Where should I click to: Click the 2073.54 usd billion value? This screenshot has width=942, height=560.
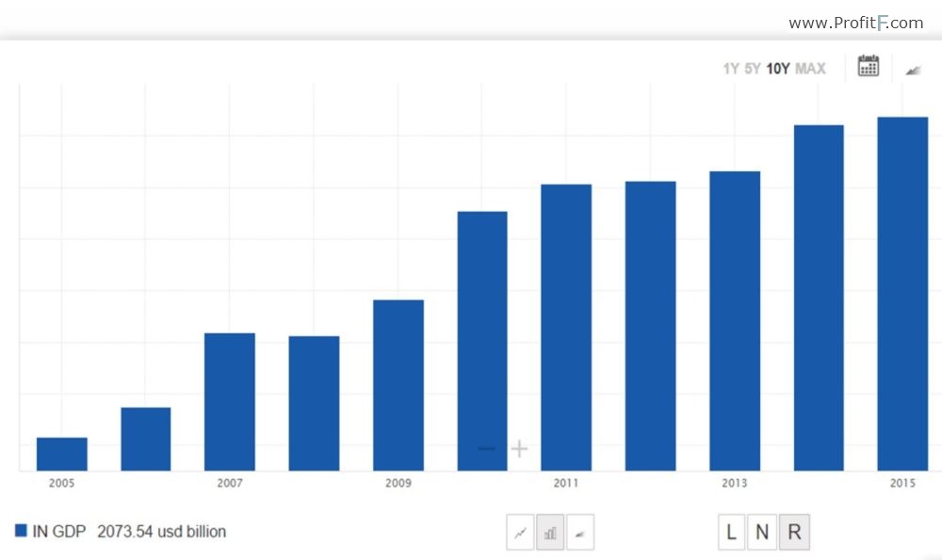(x=162, y=531)
